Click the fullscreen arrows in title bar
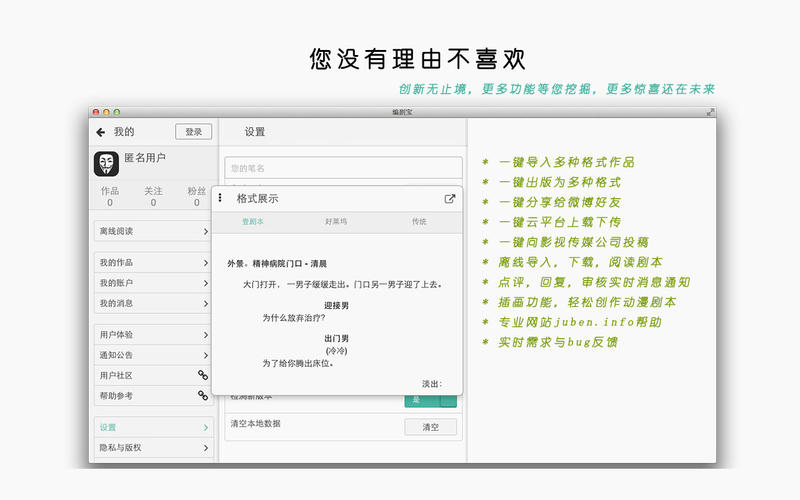Screen dimensions: 800x500 tap(710, 112)
